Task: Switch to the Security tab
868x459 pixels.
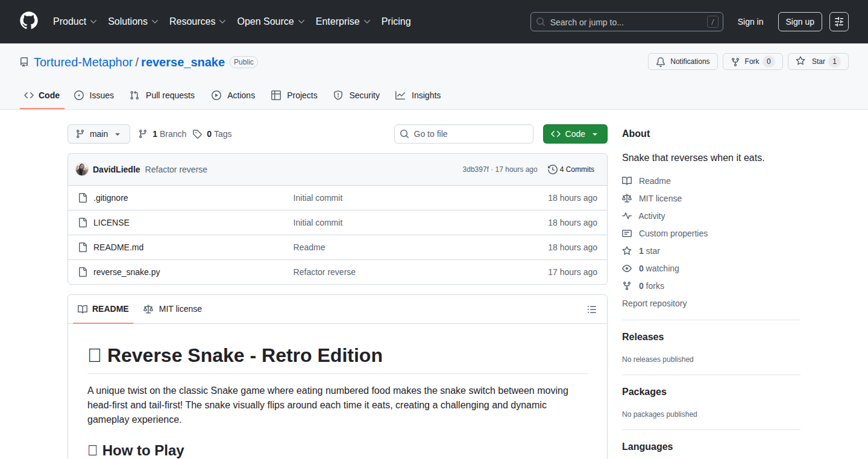Action: pos(357,95)
